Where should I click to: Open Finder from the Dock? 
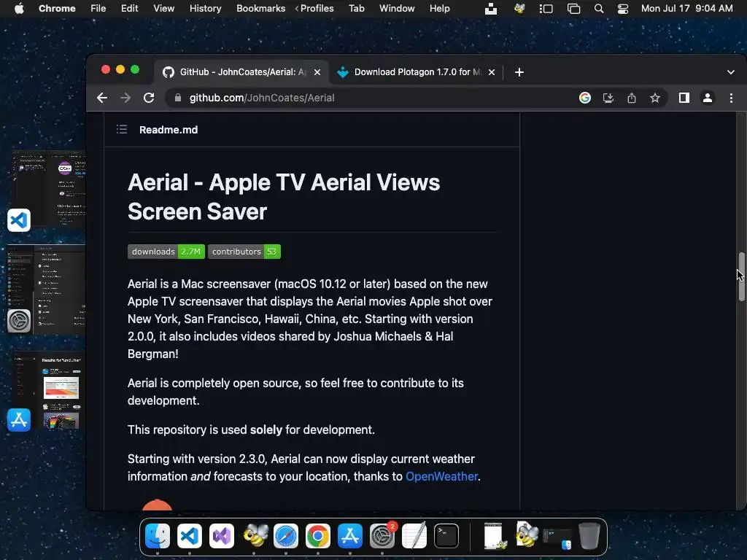(x=158, y=536)
